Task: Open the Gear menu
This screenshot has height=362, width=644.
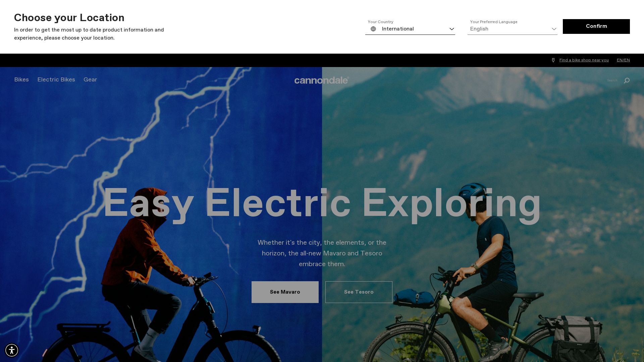Action: pyautogui.click(x=90, y=80)
